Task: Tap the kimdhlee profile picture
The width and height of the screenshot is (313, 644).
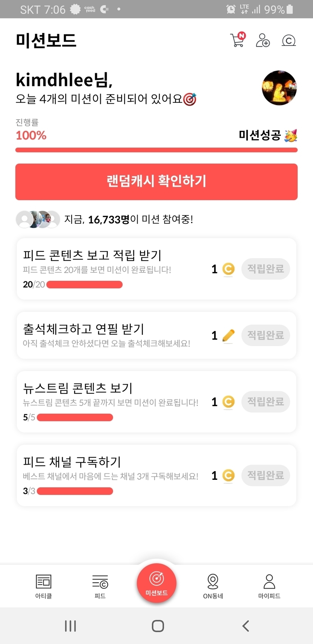Action: tap(279, 88)
